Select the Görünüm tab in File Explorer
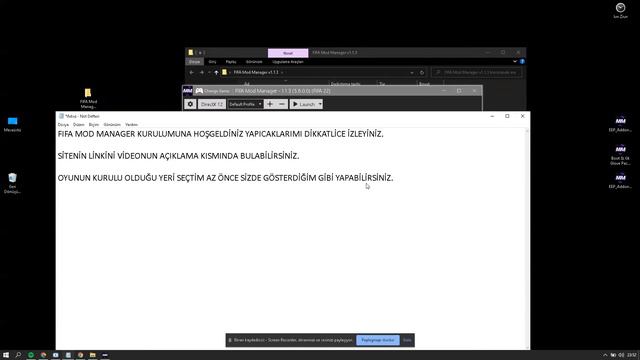This screenshot has width=640, height=360. point(254,62)
